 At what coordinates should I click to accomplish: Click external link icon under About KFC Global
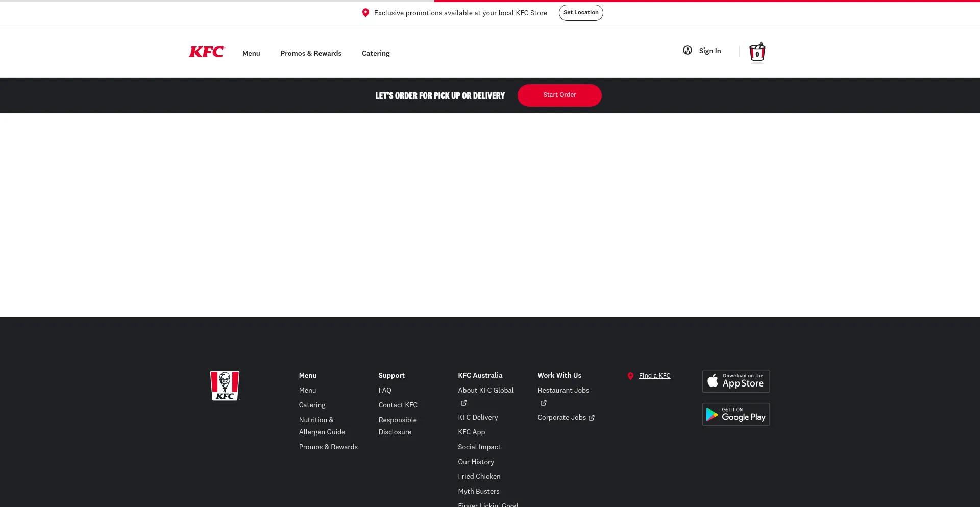463,403
